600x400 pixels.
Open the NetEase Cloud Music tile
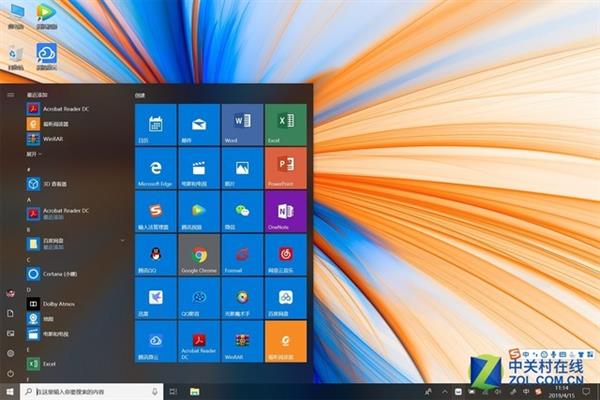click(x=286, y=255)
